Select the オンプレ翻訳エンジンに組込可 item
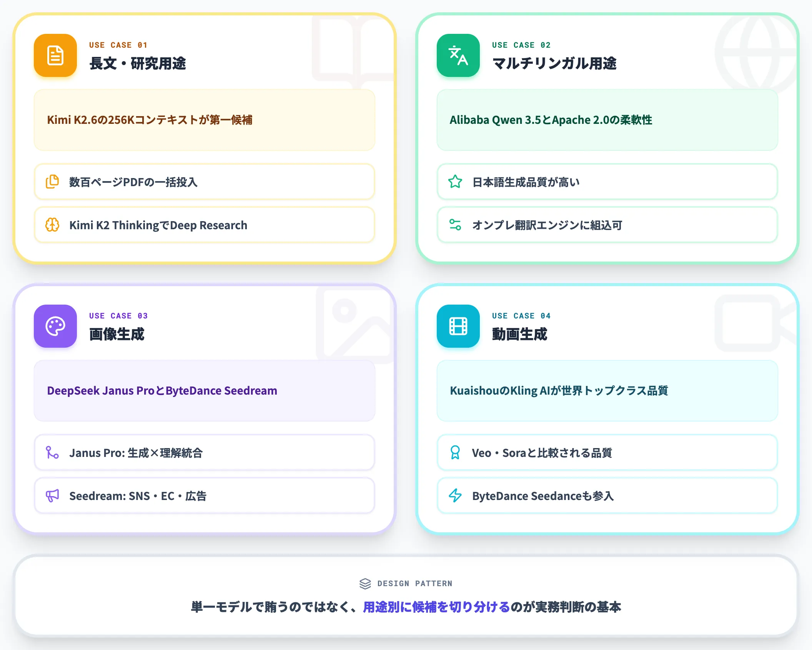 pyautogui.click(x=607, y=225)
